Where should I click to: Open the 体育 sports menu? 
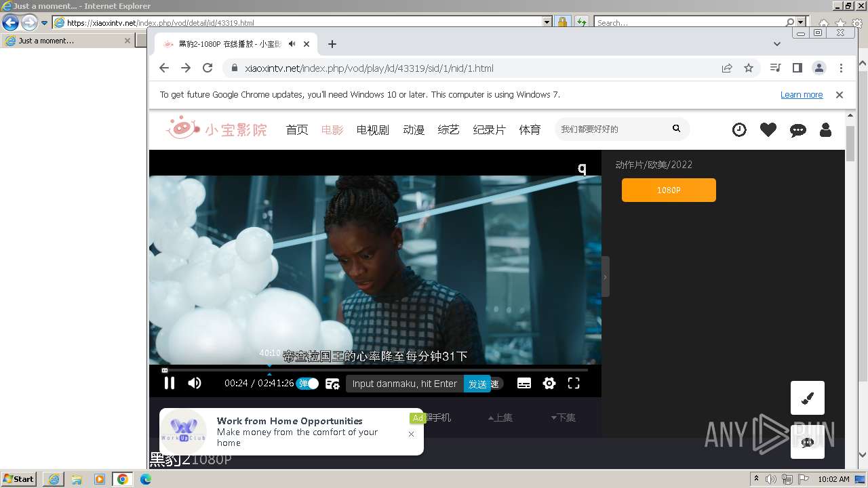tap(530, 129)
